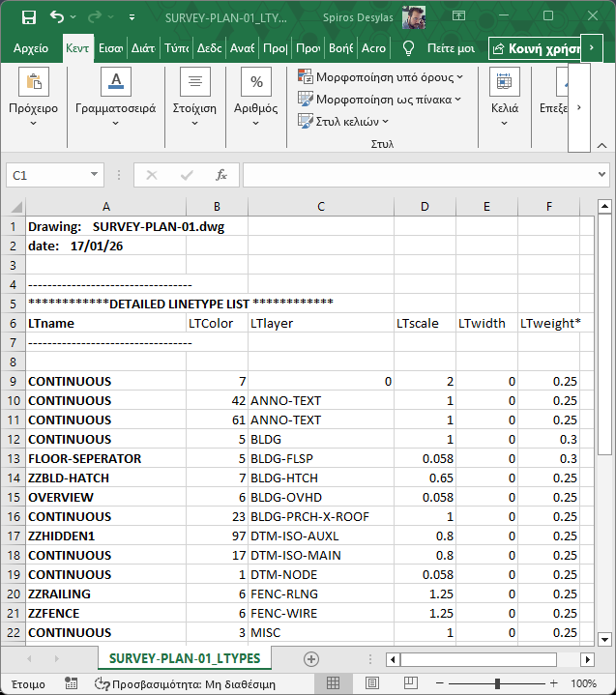Click the Enter checkmark formula button
The height and width of the screenshot is (695, 616).
coord(187,175)
